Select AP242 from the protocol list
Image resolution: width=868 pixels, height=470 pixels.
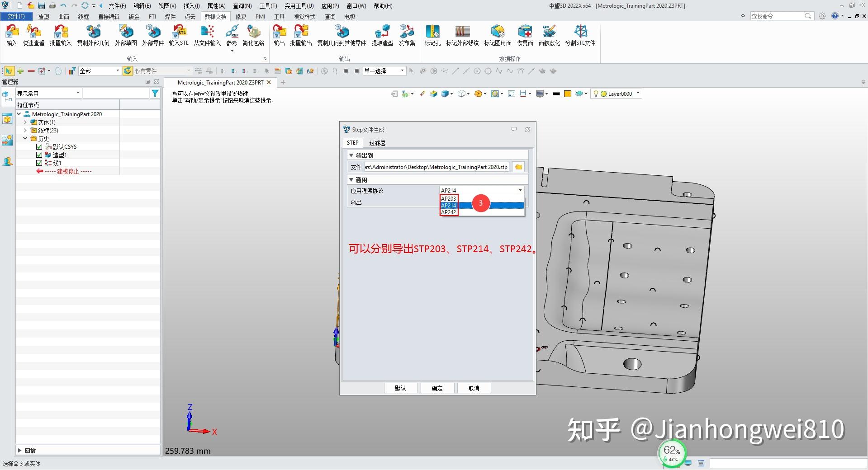point(449,212)
